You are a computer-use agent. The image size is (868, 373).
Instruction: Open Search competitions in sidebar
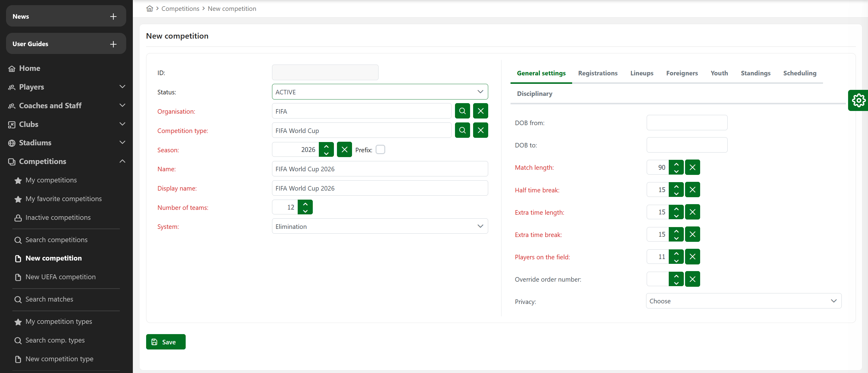pyautogui.click(x=56, y=240)
